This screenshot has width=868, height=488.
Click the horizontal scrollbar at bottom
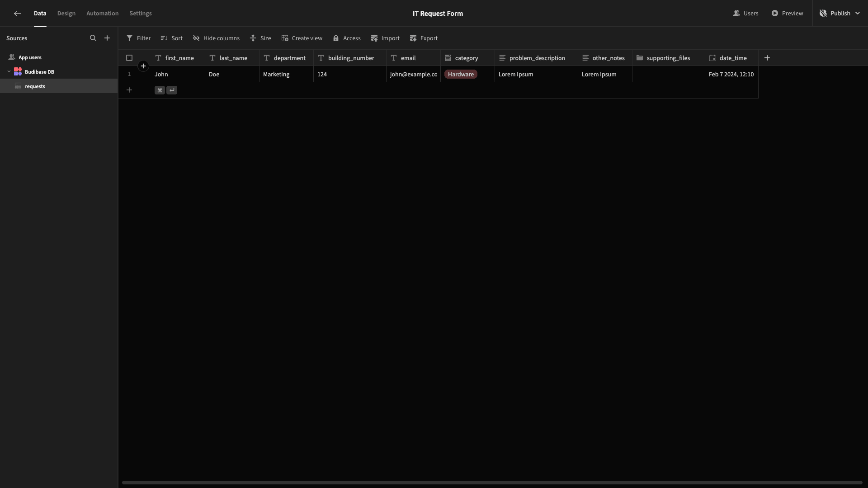click(492, 483)
